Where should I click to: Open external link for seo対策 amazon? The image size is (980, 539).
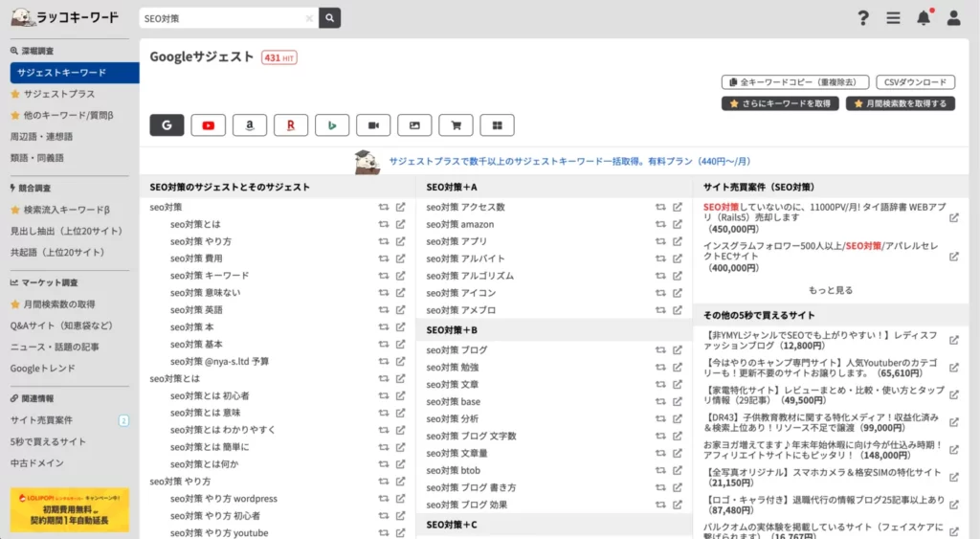click(x=677, y=224)
